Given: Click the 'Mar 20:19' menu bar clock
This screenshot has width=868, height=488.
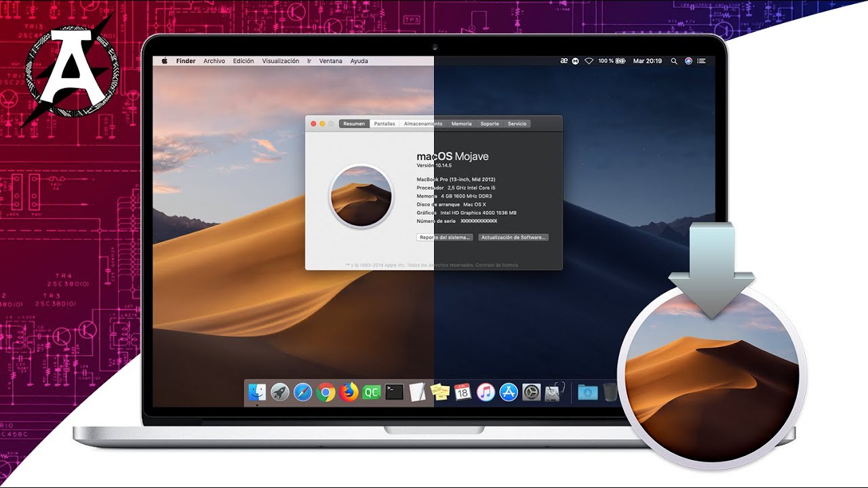Looking at the screenshot, I should [648, 61].
